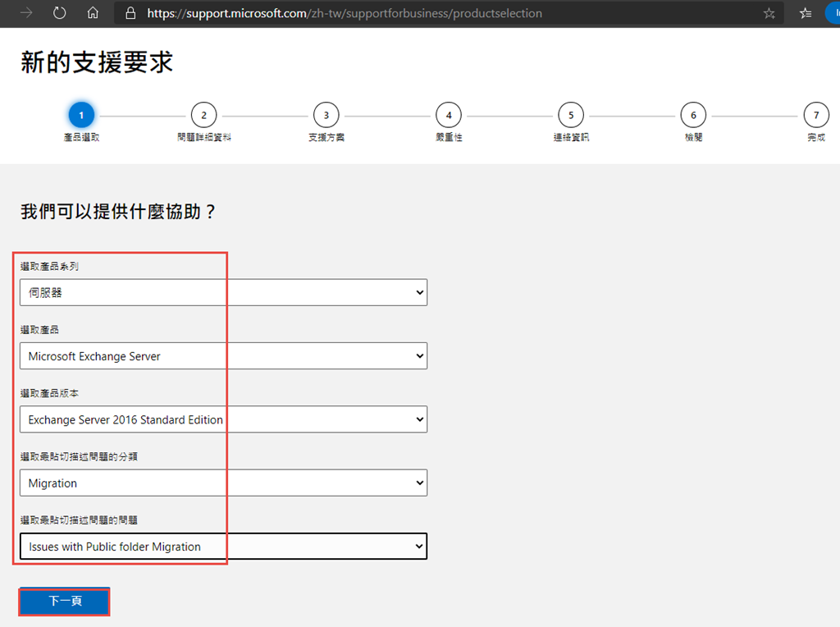Open the favorites list icon in toolbar
840x627 pixels.
806,13
